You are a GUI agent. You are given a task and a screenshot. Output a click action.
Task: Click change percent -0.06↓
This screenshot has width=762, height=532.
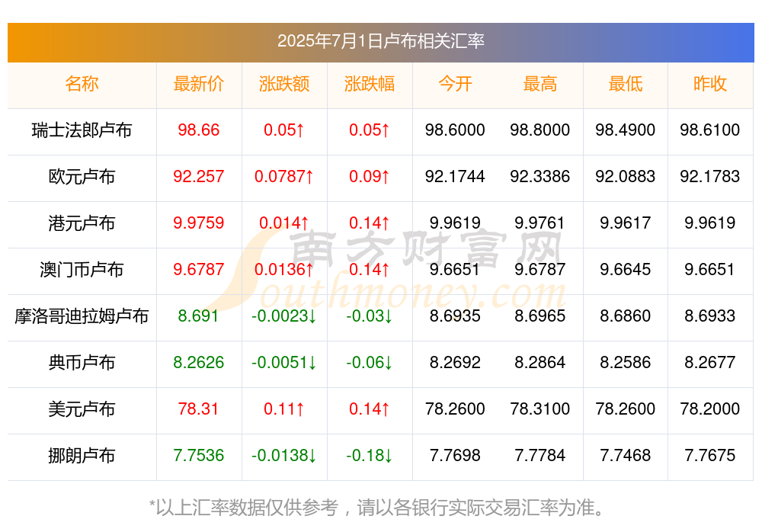pos(370,362)
